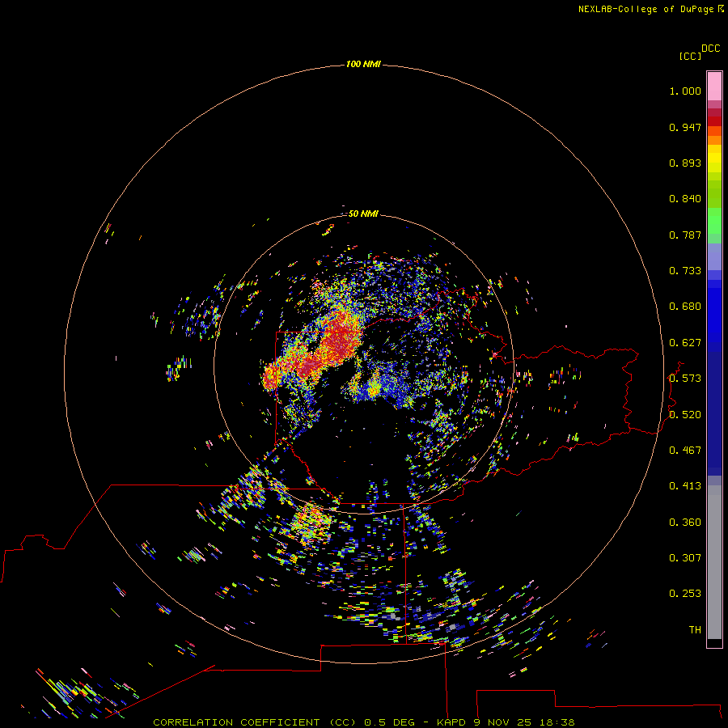The width and height of the screenshot is (728, 728).
Task: Click the 0.893 color scale value
Action: (x=685, y=163)
